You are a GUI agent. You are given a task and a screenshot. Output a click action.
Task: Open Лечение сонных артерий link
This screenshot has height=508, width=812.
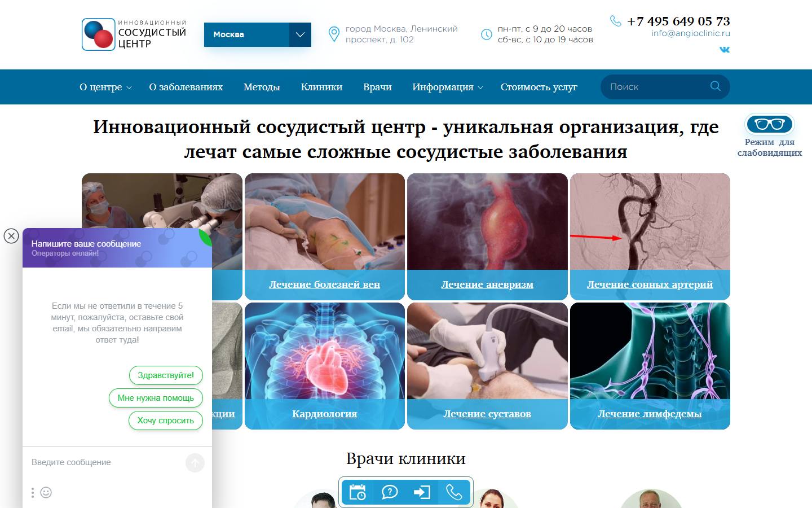coord(650,284)
